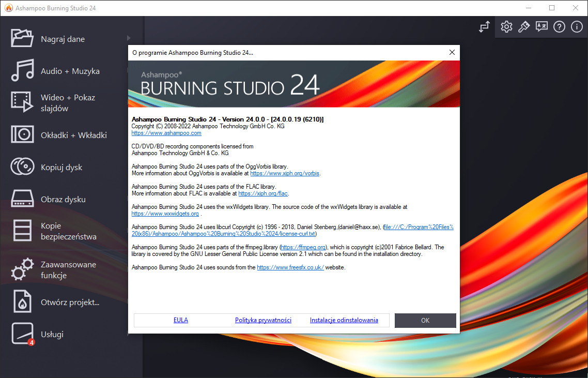Open the https://xiph.org/flac link
588x378 pixels.
[263, 194]
